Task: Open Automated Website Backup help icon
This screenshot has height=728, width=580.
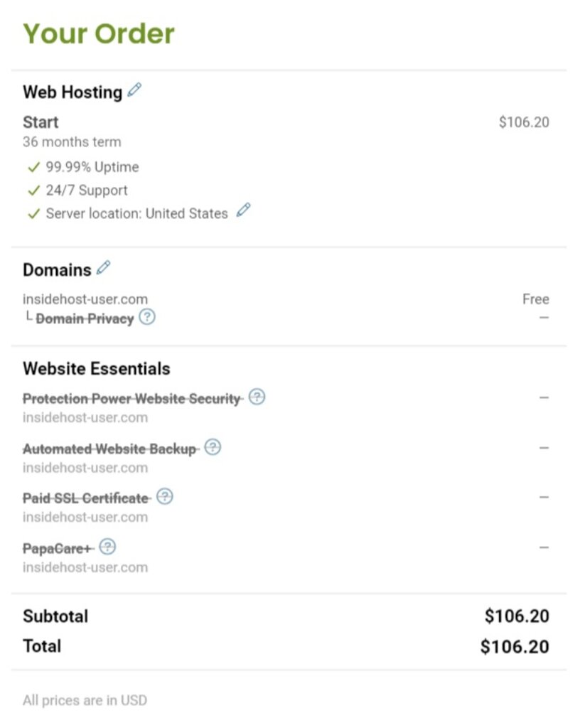Action: 213,447
